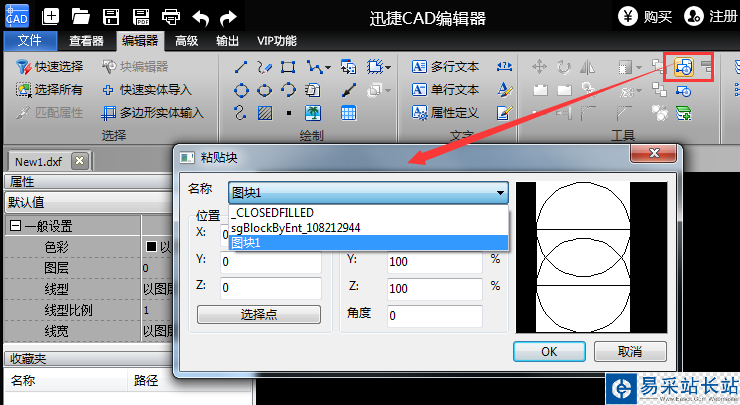Click the Y position input field
Image resolution: width=740 pixels, height=405 pixels.
tap(271, 262)
